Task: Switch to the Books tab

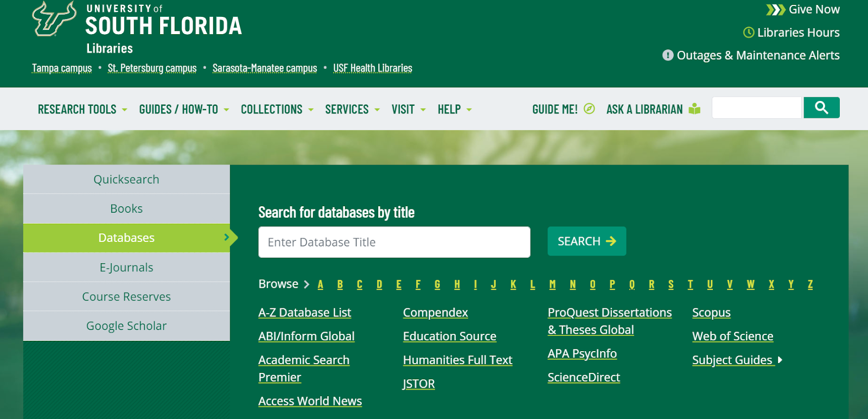Action: [x=126, y=208]
